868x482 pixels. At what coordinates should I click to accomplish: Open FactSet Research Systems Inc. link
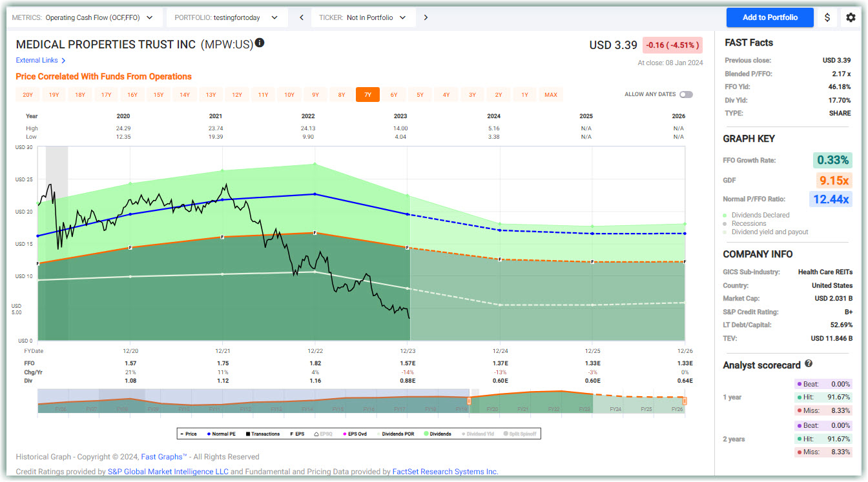[x=446, y=472]
